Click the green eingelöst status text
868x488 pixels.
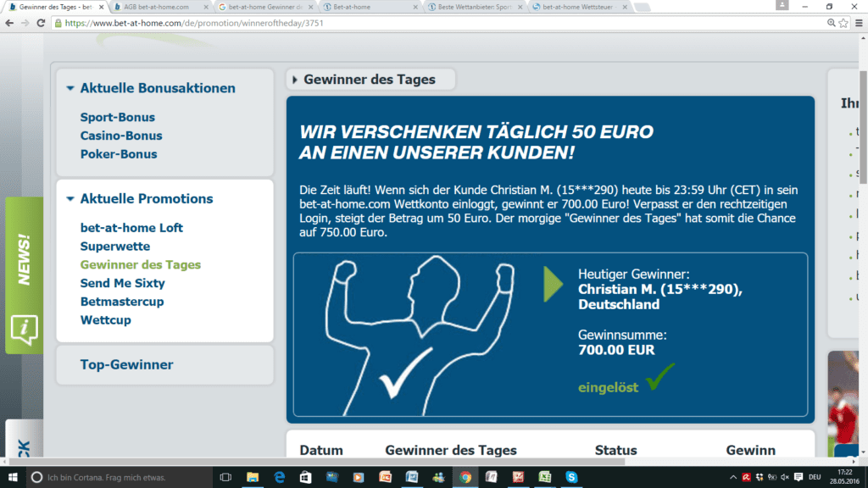pos(608,387)
